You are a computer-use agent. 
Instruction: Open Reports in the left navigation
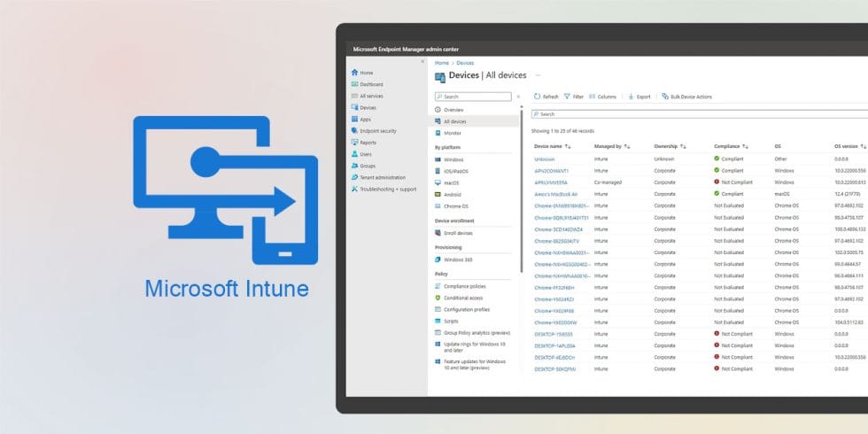pyautogui.click(x=364, y=143)
